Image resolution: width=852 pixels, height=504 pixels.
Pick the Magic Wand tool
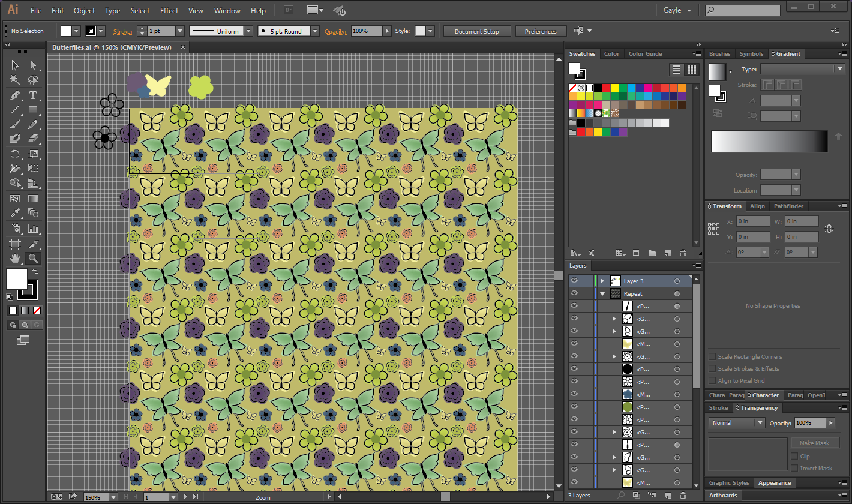(x=15, y=80)
